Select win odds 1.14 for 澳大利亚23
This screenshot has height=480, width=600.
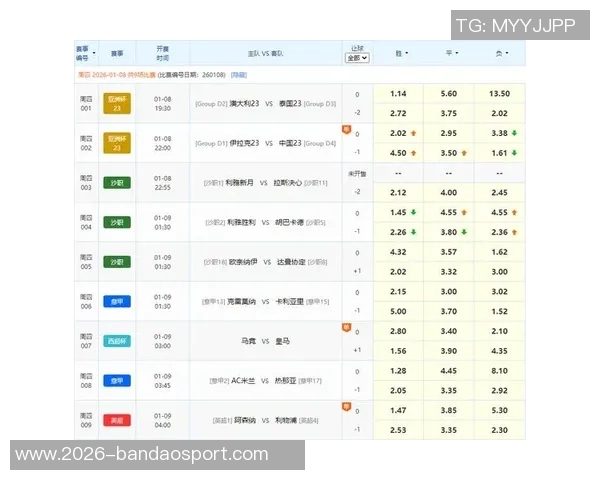click(x=398, y=94)
